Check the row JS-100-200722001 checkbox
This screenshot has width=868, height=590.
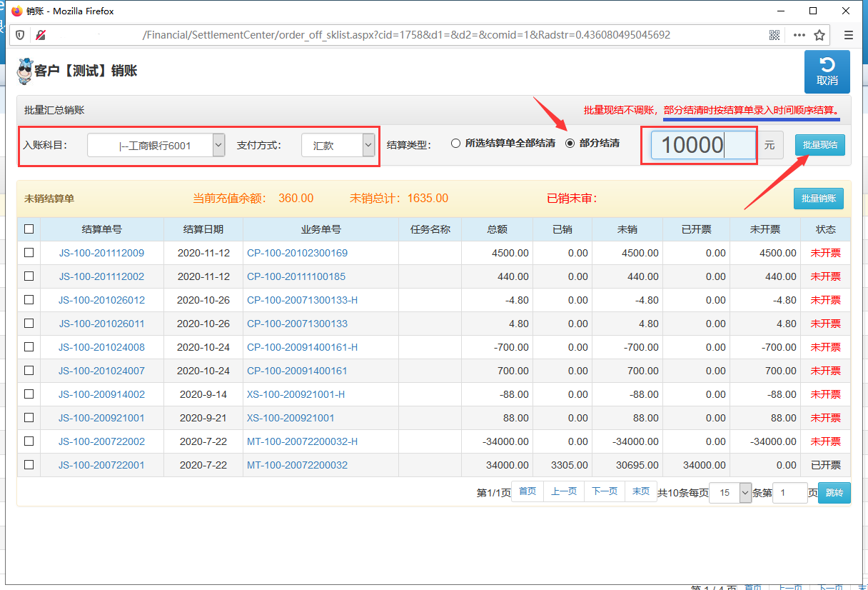29,465
